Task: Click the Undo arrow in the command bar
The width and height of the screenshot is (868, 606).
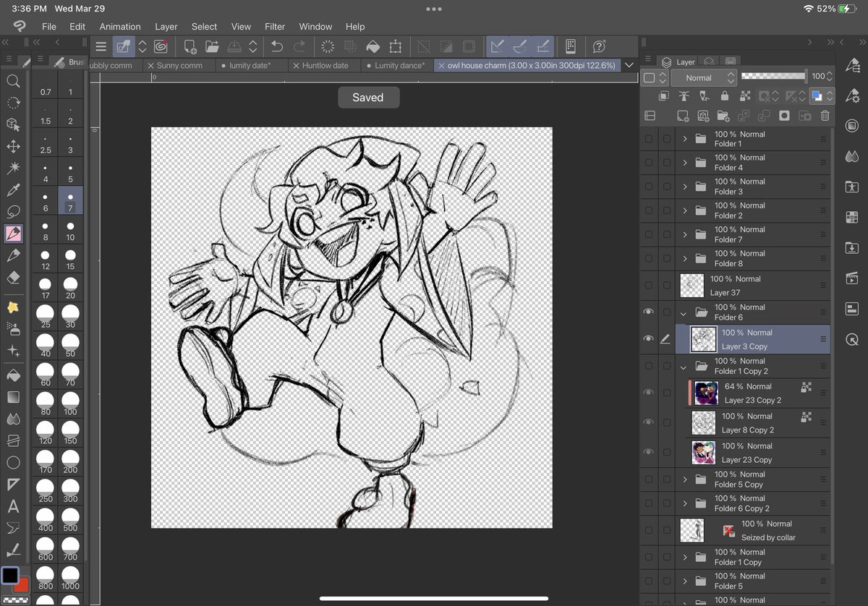Action: click(x=276, y=46)
